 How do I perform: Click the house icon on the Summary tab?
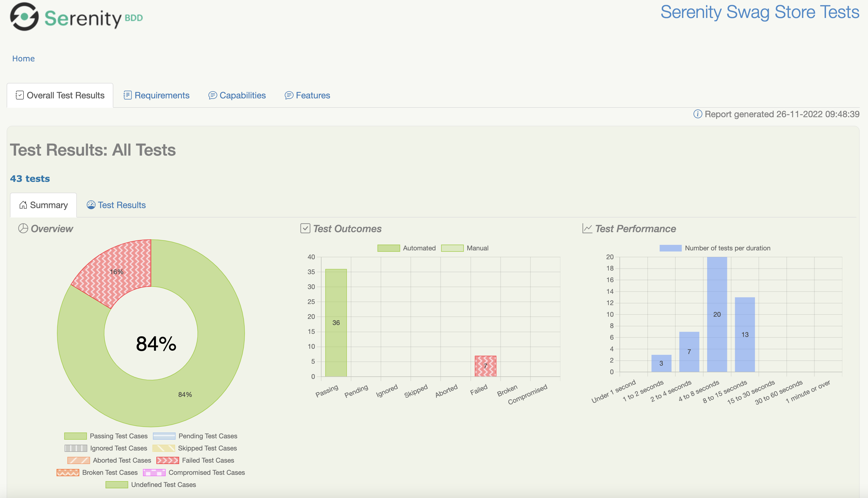click(x=23, y=205)
